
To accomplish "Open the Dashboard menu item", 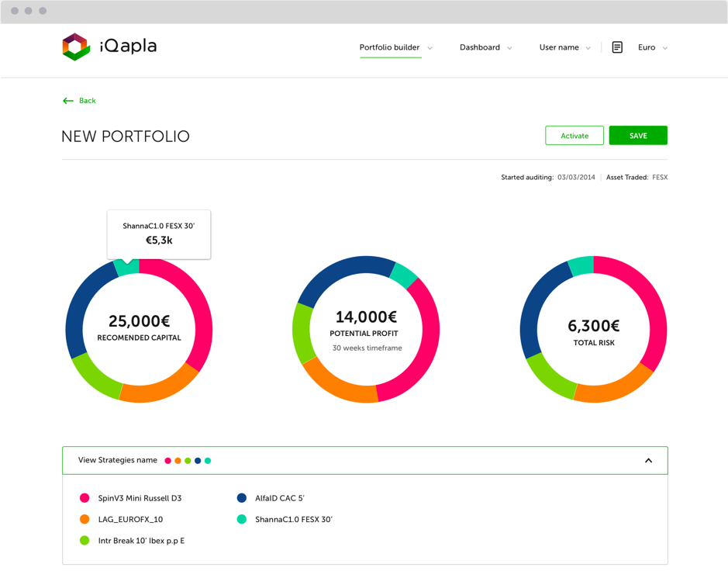I will (x=480, y=47).
